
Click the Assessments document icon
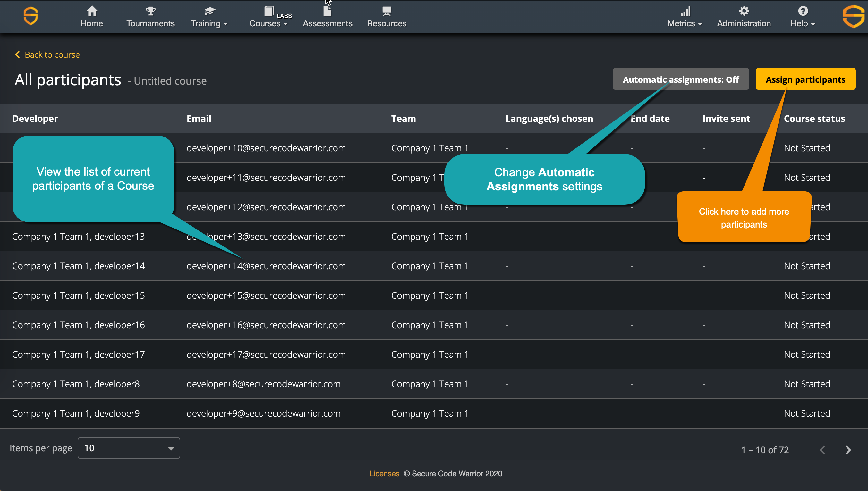pos(328,11)
